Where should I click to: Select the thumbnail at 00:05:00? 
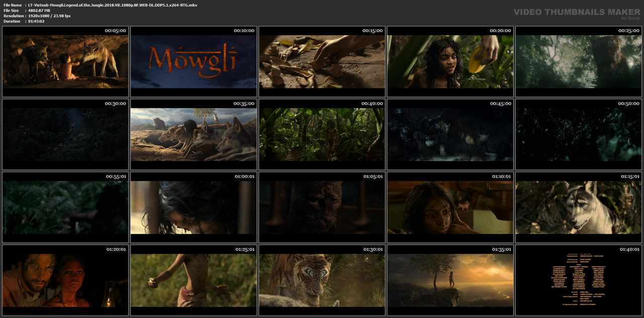click(x=65, y=61)
